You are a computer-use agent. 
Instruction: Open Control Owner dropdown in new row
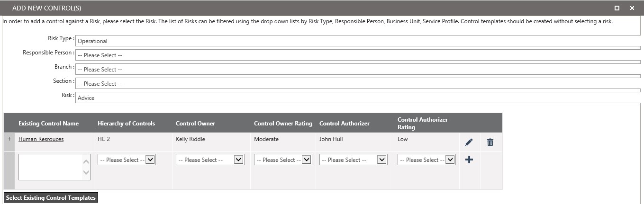(210, 160)
